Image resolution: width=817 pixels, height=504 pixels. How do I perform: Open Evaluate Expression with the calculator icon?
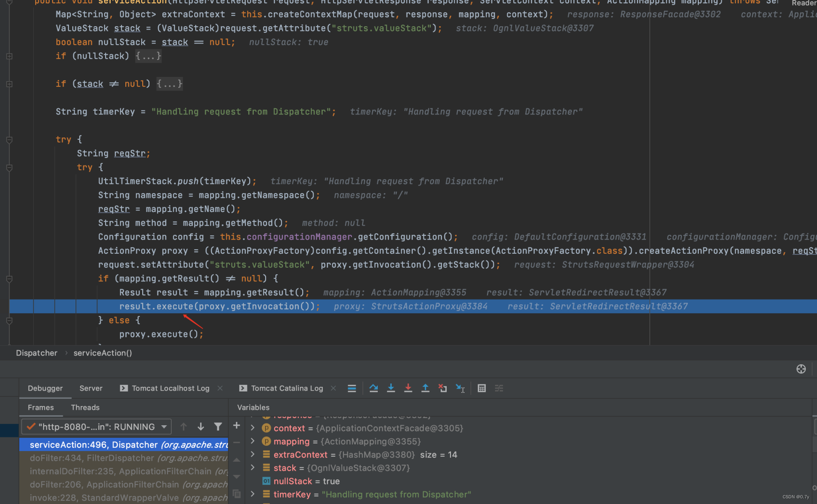tap(481, 388)
